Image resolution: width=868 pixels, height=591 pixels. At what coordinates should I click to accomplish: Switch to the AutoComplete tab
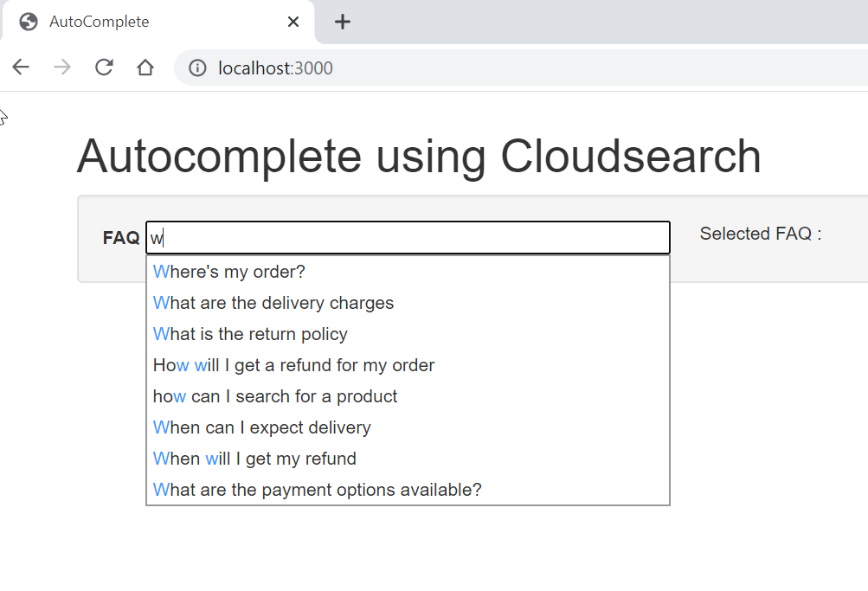pyautogui.click(x=130, y=22)
